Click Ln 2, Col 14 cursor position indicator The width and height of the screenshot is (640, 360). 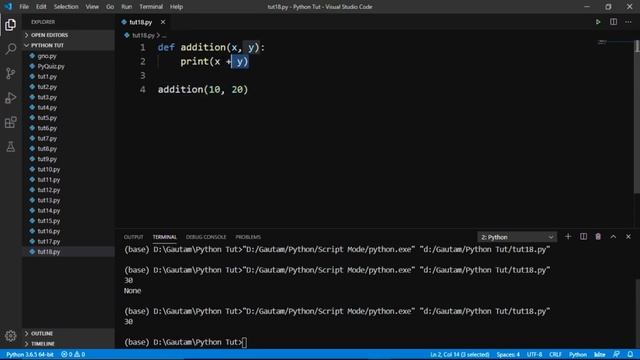coord(460,354)
